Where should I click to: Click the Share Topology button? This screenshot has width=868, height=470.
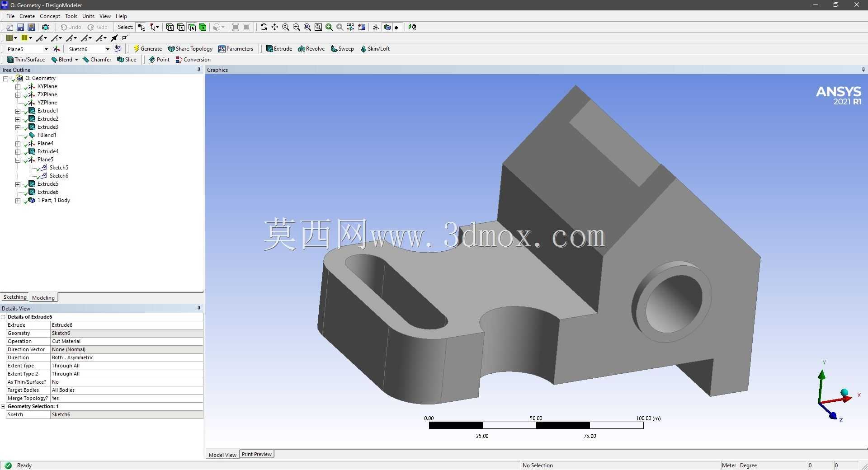(x=190, y=49)
